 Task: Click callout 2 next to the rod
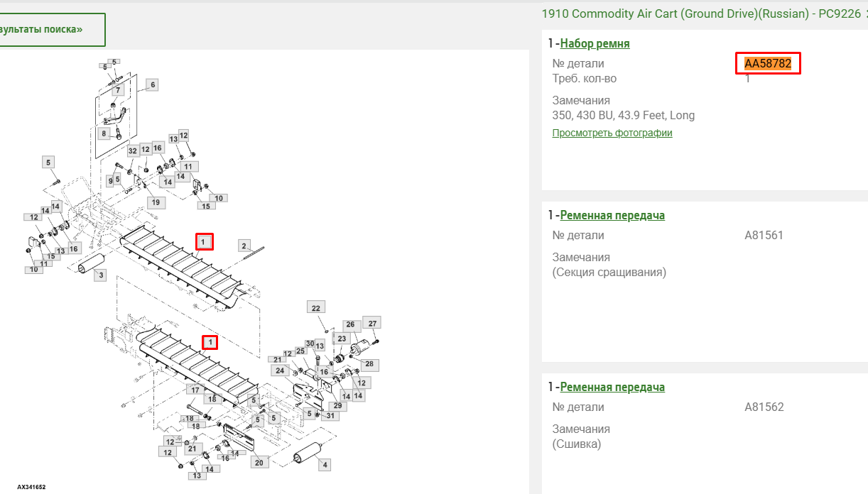tap(244, 246)
